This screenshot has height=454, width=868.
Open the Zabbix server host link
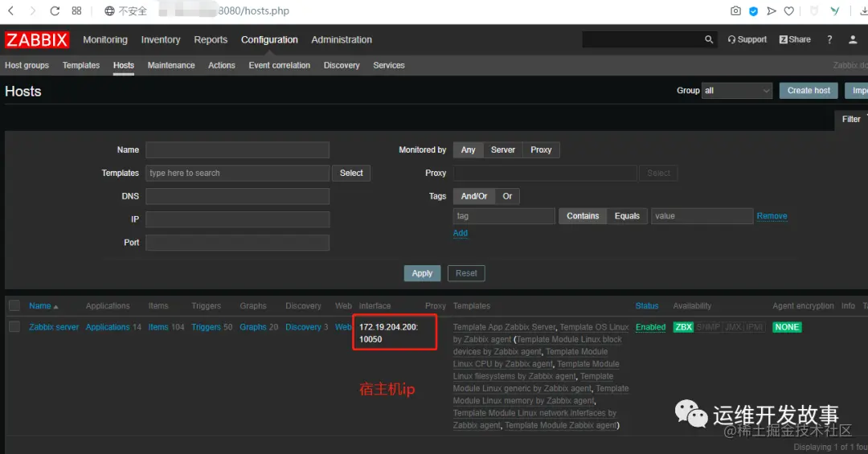pos(54,327)
